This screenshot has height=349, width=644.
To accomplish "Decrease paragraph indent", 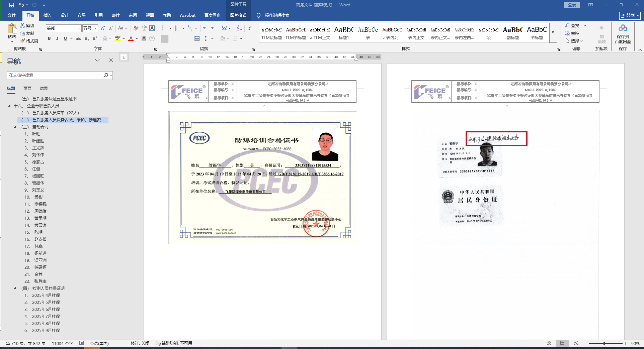I will click(206, 28).
